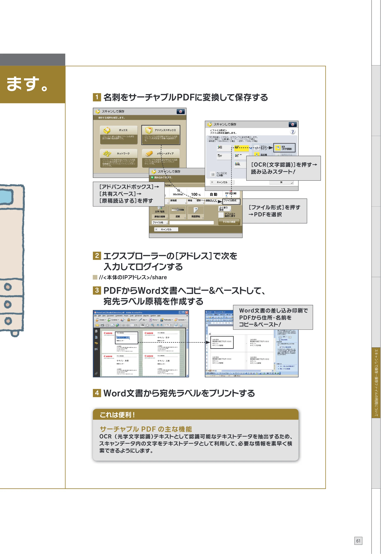Click the zoom in plus icon in Acrobat
392x554 pixels.
161,325
